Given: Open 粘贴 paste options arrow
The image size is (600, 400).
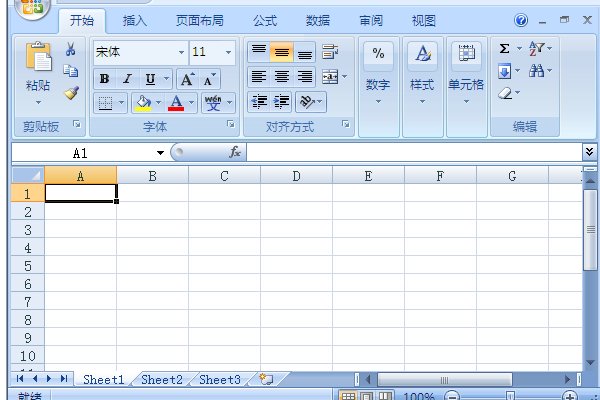Looking at the screenshot, I should 38,103.
